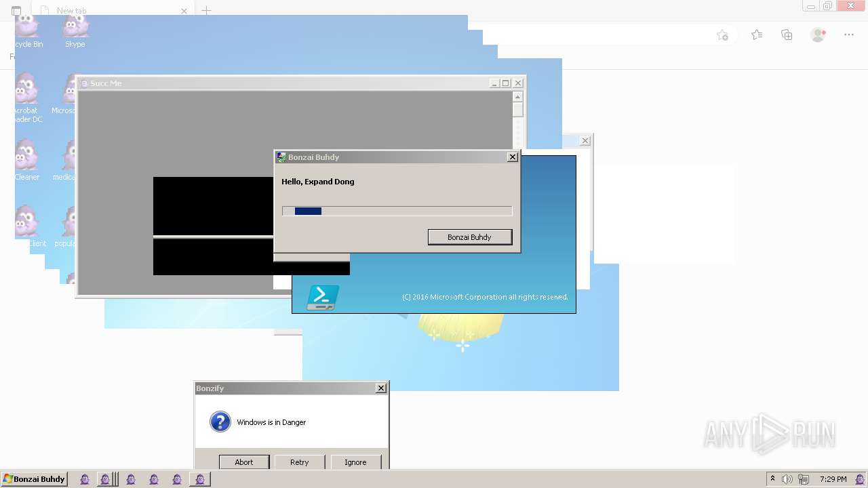The image size is (868, 488).
Task: Click the Succ Me window title icon
Action: coord(84,83)
